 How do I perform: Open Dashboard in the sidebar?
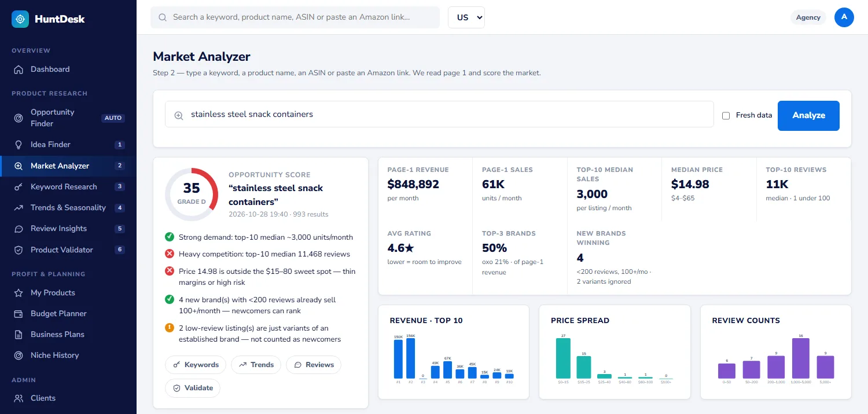(68, 69)
